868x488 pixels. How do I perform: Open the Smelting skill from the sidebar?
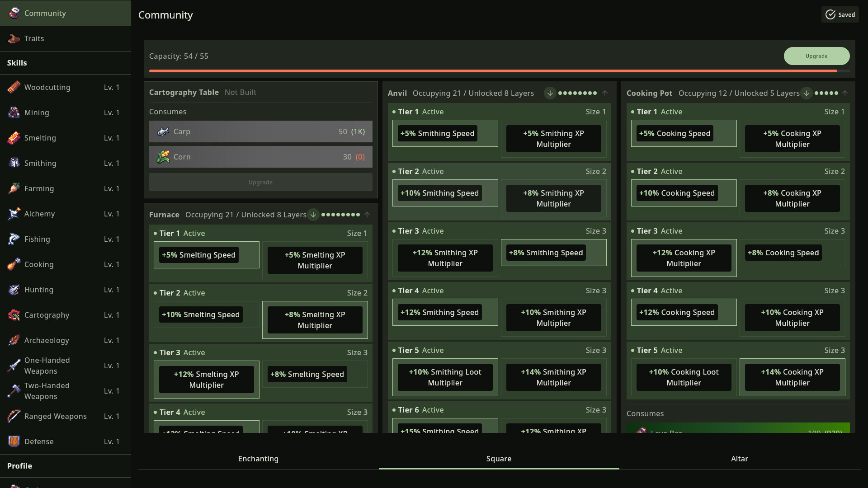click(14, 138)
